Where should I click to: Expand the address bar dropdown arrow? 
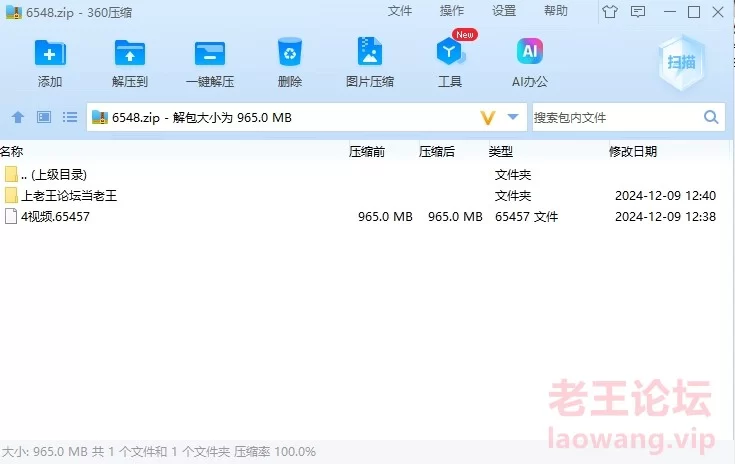(x=513, y=117)
